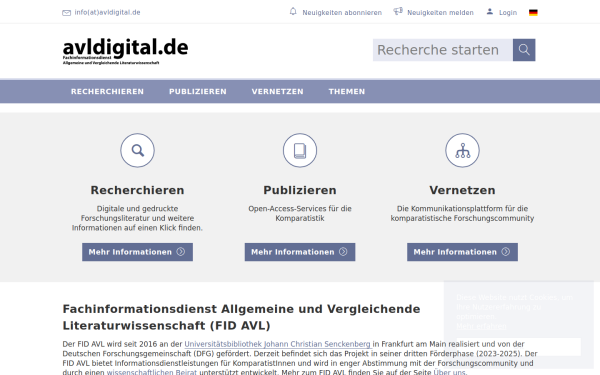600x375 pixels.
Task: Click Mehr erfahren in cookie notice
Action: pos(481,326)
